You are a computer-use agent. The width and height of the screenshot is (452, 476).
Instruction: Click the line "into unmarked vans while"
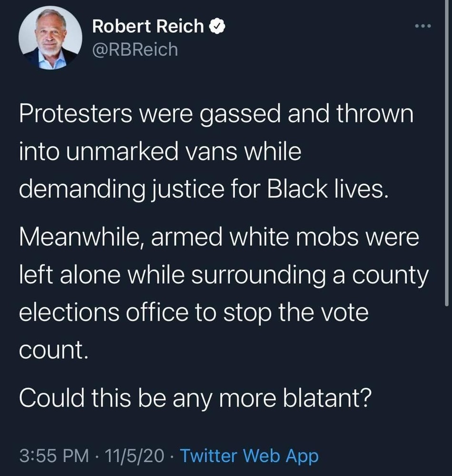pos(160,152)
